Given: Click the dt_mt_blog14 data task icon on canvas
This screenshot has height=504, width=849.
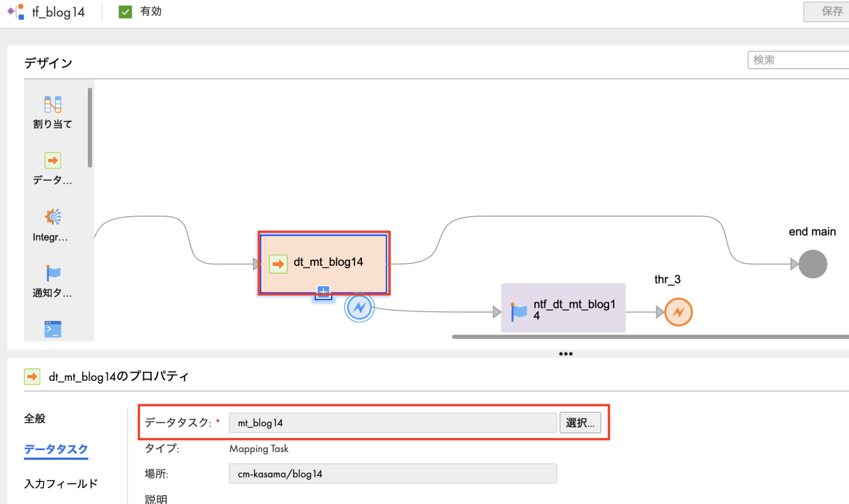Looking at the screenshot, I should point(279,264).
